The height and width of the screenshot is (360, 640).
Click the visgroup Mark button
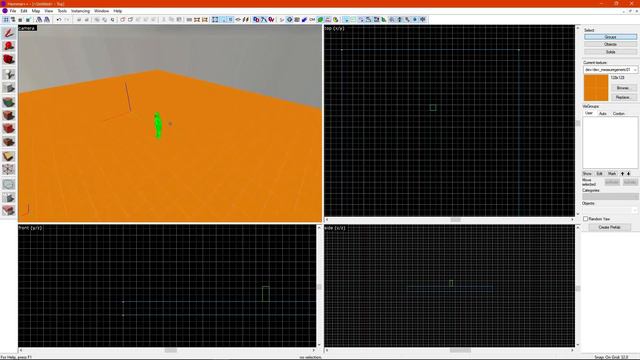coord(612,174)
